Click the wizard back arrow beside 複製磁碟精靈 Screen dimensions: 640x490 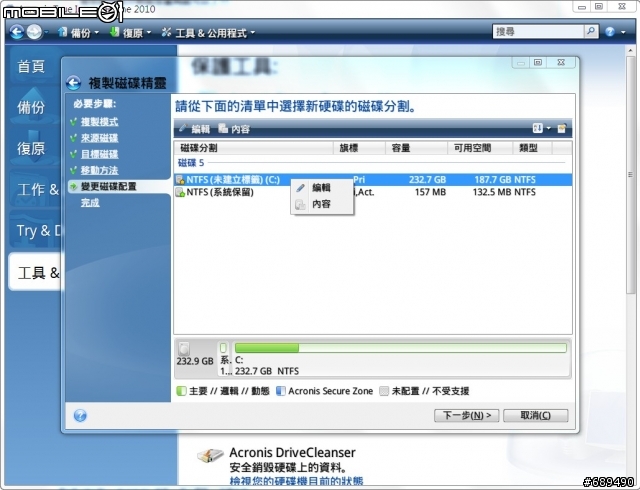73,83
